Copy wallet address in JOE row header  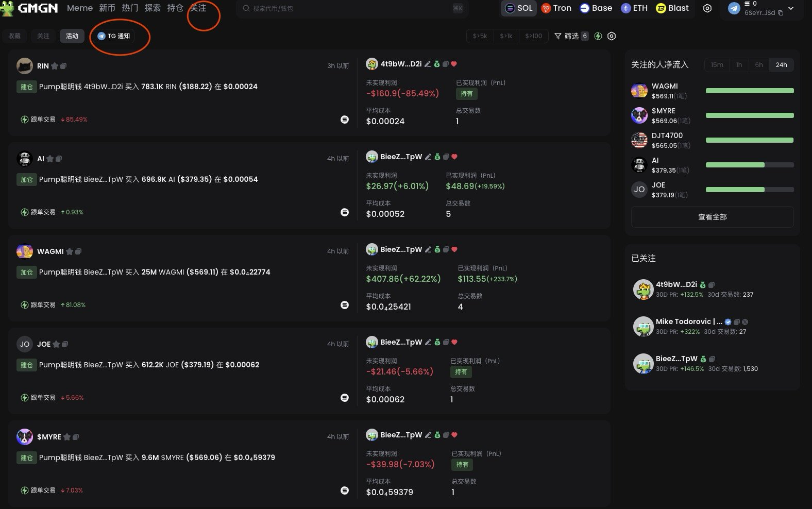click(446, 342)
